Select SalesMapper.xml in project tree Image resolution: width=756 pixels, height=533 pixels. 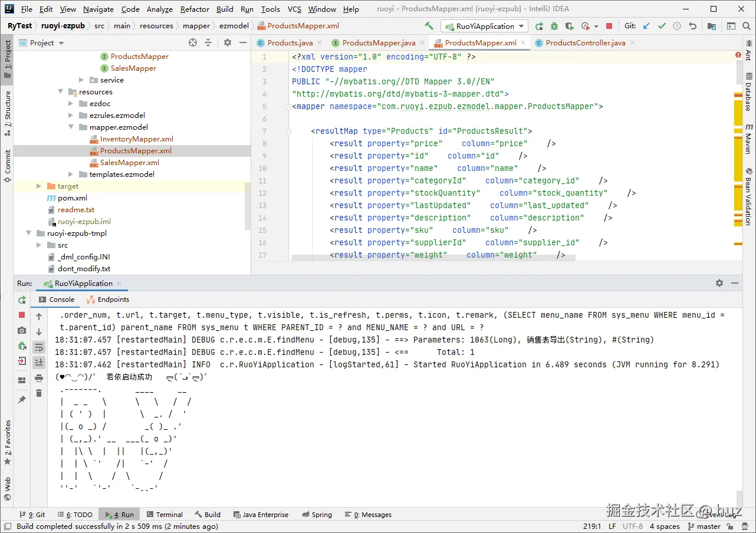click(129, 163)
